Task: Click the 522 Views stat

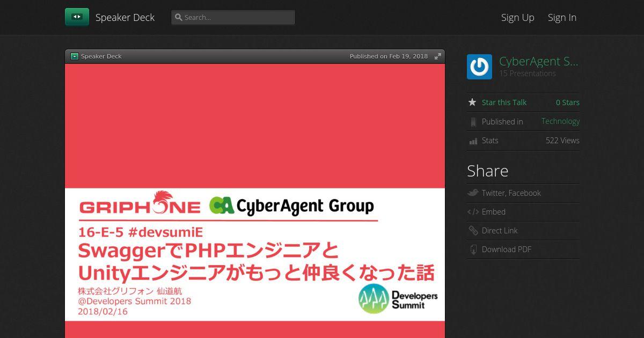Action: pos(562,141)
